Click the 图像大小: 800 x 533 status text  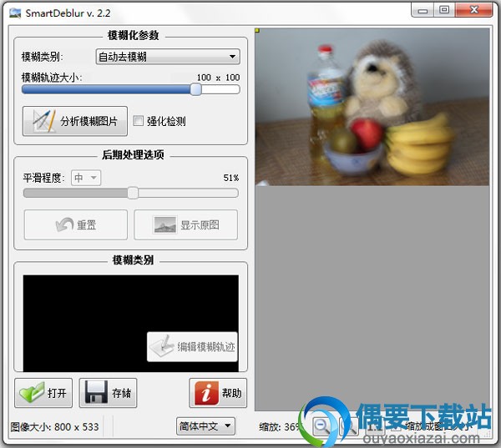point(54,427)
